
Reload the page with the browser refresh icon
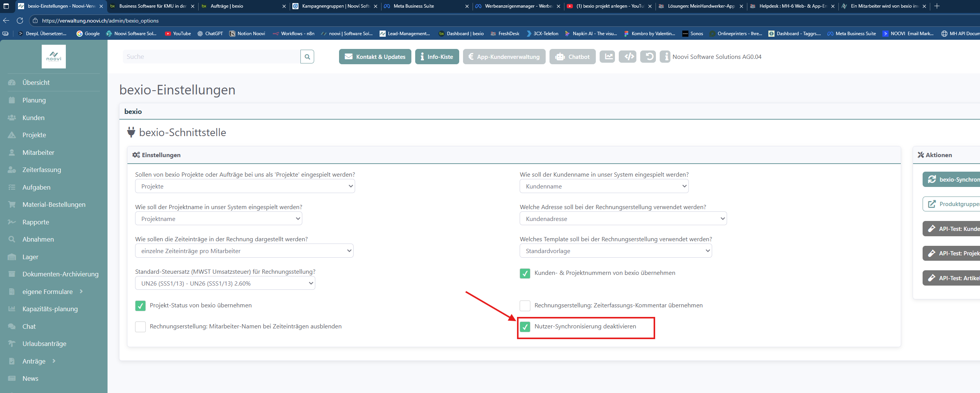tap(20, 21)
